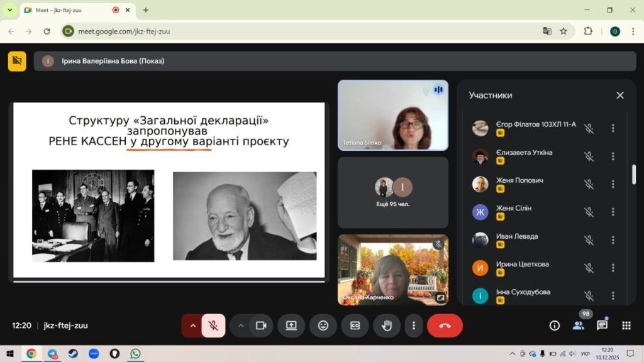
Task: Close the Участники side panel
Action: [x=619, y=96]
